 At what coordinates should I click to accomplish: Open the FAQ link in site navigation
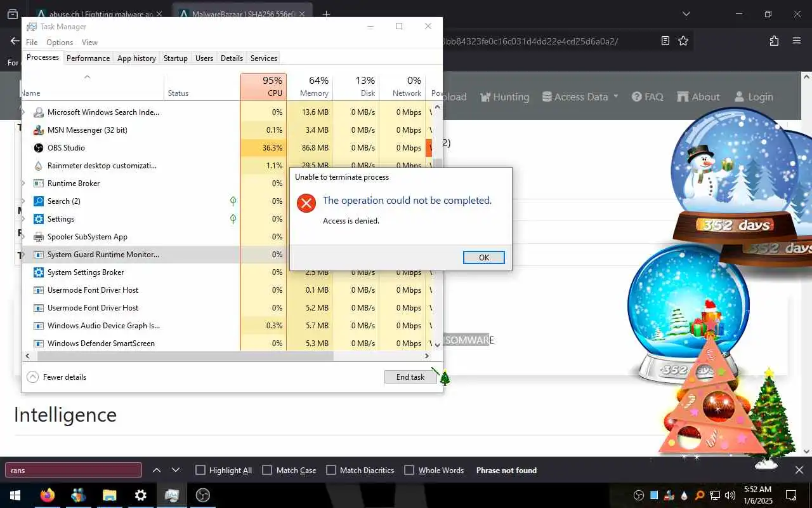648,97
